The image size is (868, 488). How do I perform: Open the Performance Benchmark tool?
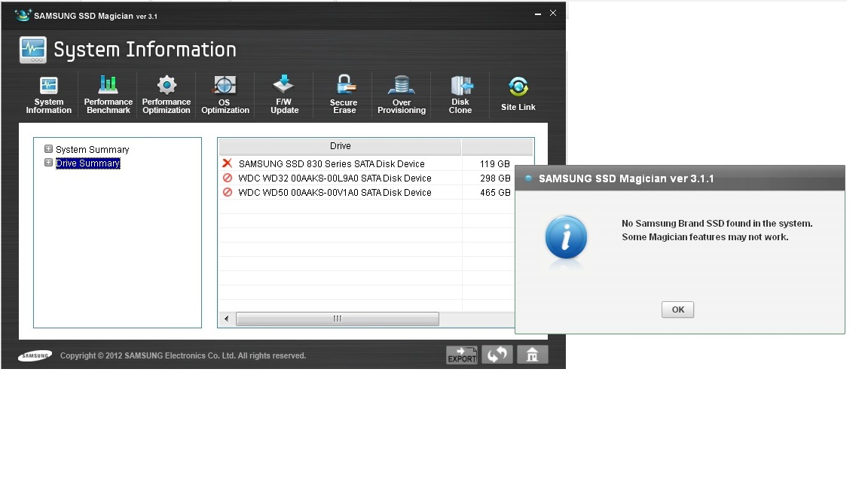tap(108, 95)
